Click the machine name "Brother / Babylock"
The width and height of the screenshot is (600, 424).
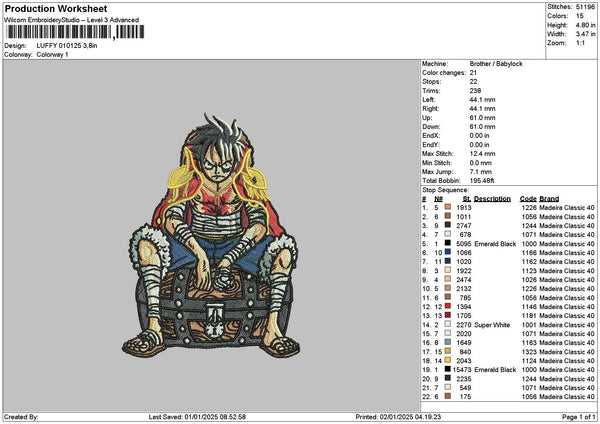[x=496, y=64]
